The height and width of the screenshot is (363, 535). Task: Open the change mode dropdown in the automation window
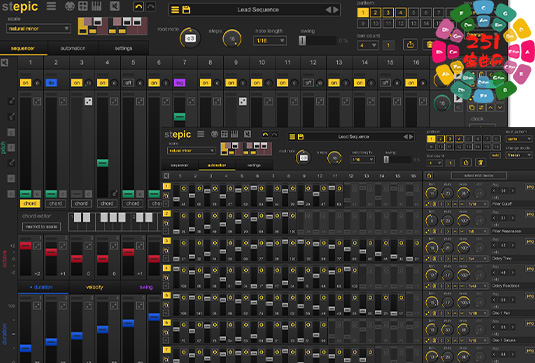tap(519, 155)
